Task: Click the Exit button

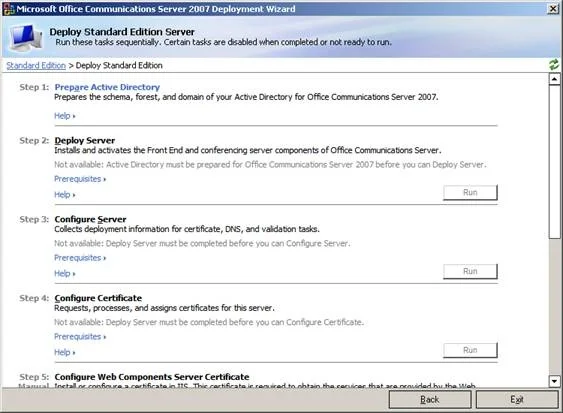Action: coord(517,400)
